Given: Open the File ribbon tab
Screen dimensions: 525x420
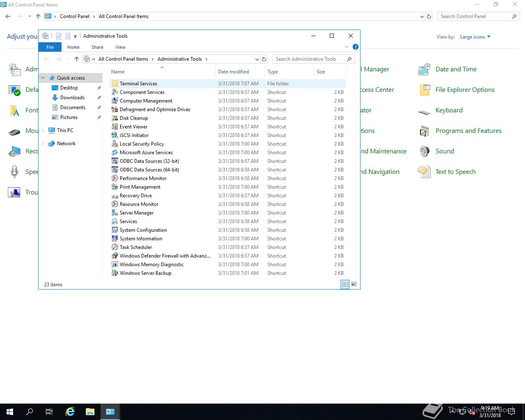Looking at the screenshot, I should click(50, 47).
